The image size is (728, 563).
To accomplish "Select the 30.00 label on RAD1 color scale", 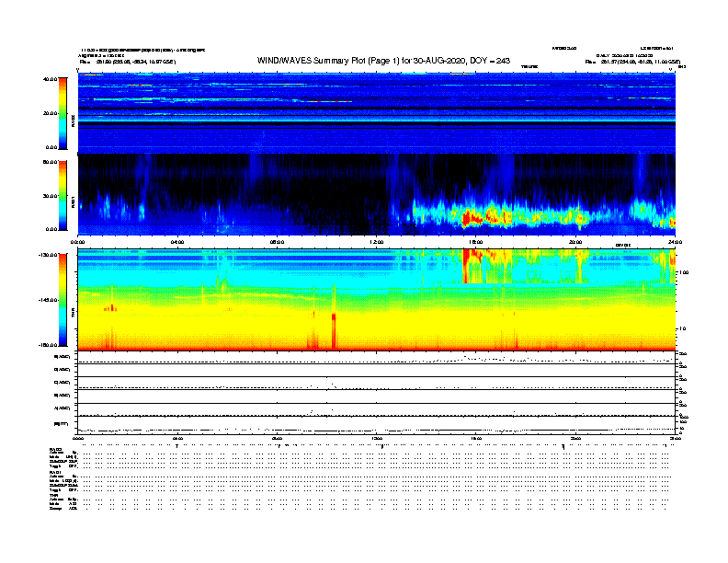I will 51,196.
